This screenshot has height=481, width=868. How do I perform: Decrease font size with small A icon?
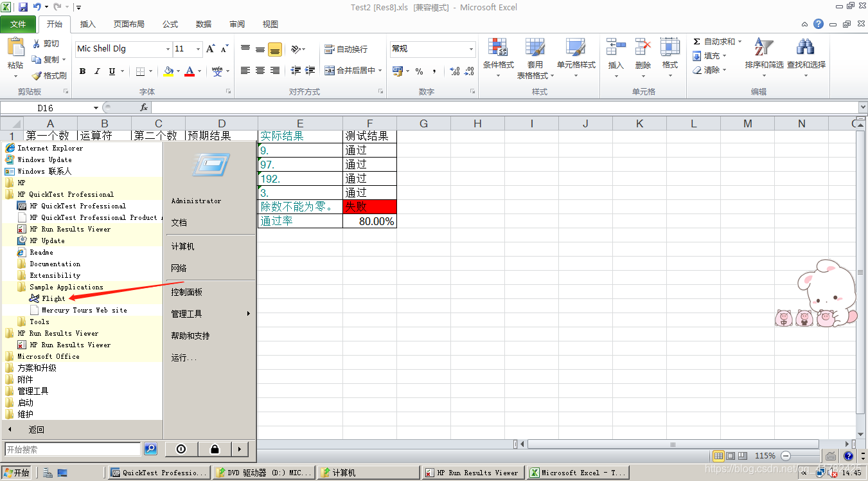225,49
